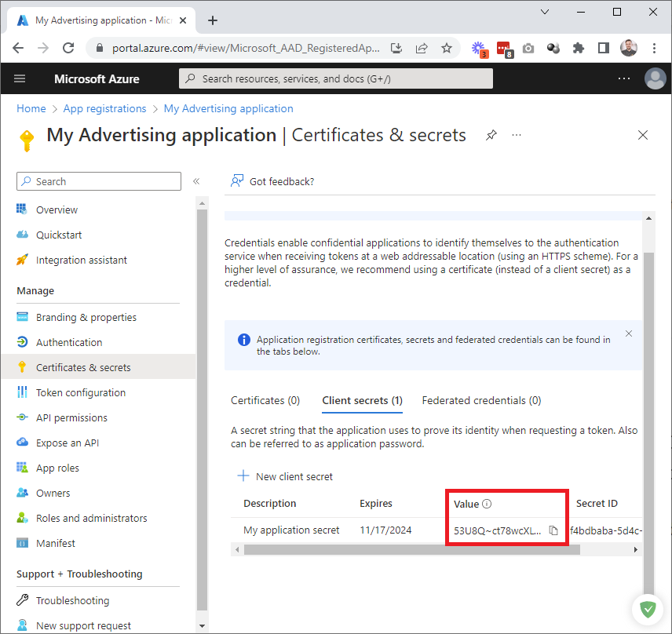The width and height of the screenshot is (672, 634).
Task: Click the info icon beside Value column
Action: pos(487,504)
